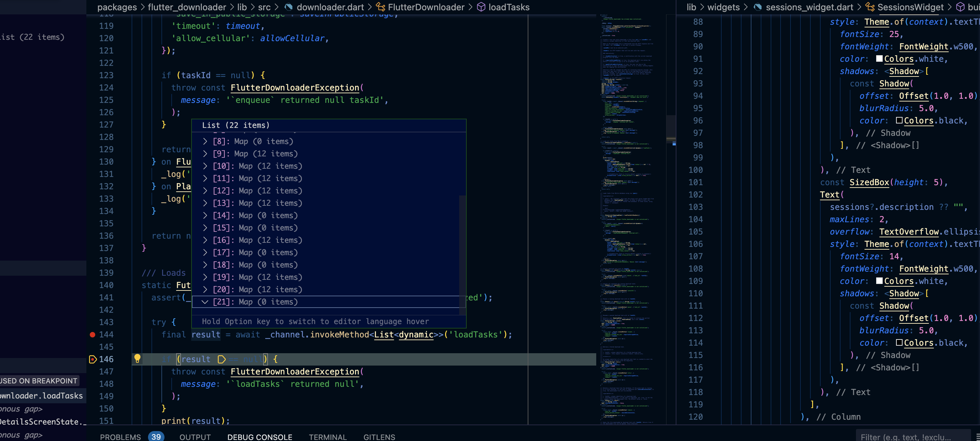Toggle the breakpoint on line 144

coord(92,335)
